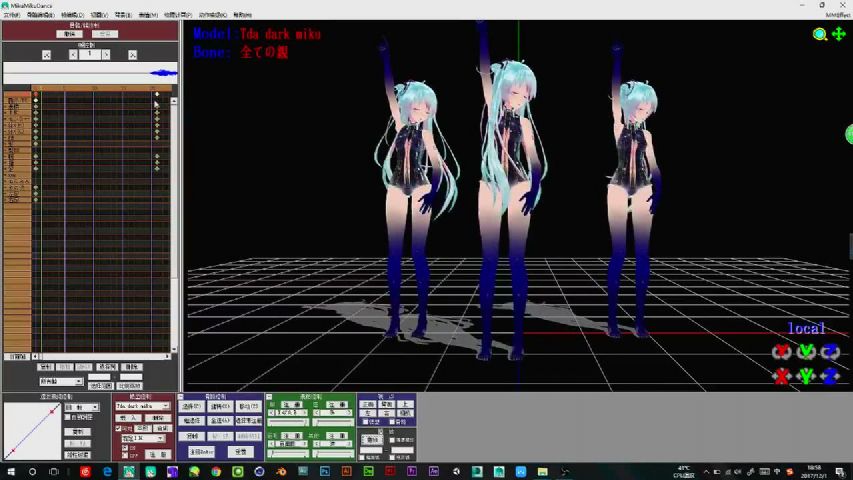Open Blender from the taskbar

pyautogui.click(x=281, y=471)
